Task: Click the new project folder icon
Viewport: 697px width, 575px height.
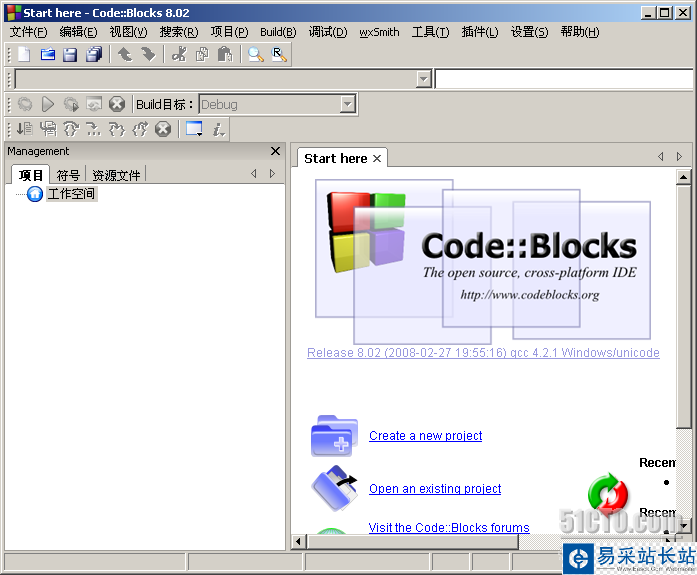Action: [334, 436]
